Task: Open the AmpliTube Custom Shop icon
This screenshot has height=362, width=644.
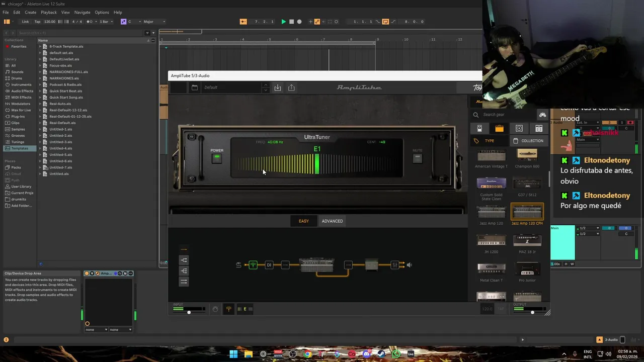Action: 542,115
